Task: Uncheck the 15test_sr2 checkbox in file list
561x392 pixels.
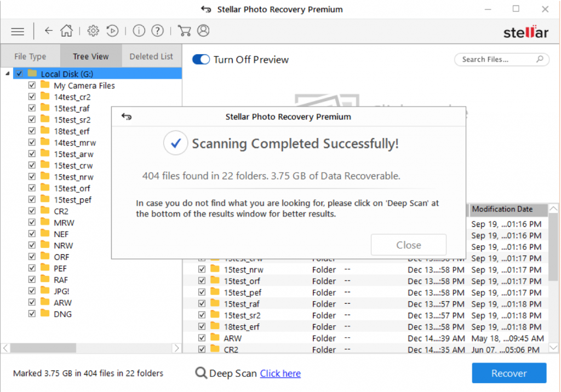Action: [202, 315]
